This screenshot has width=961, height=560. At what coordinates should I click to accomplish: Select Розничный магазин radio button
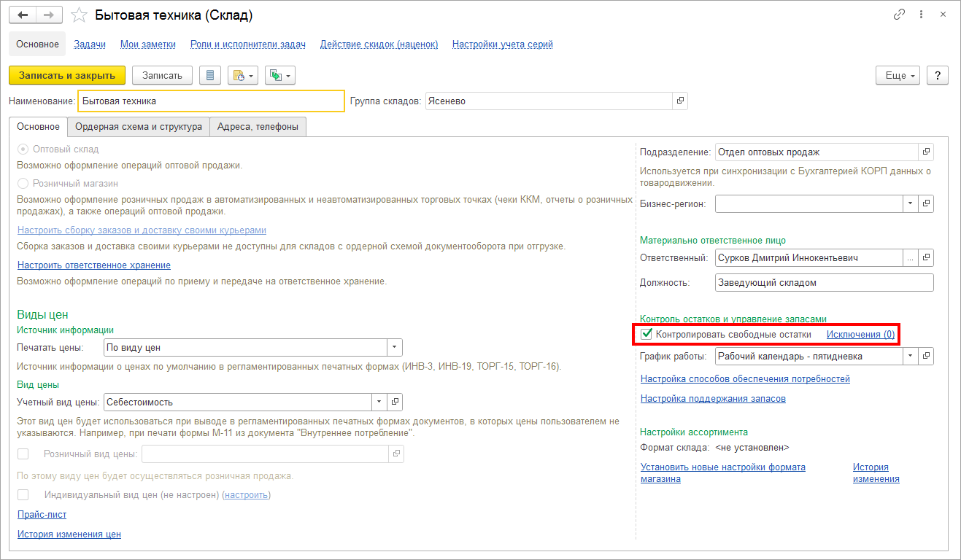tap(23, 183)
